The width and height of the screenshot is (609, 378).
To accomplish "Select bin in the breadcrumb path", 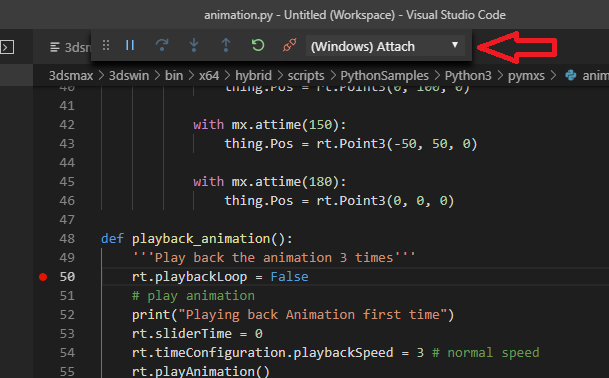I will pyautogui.click(x=174, y=75).
